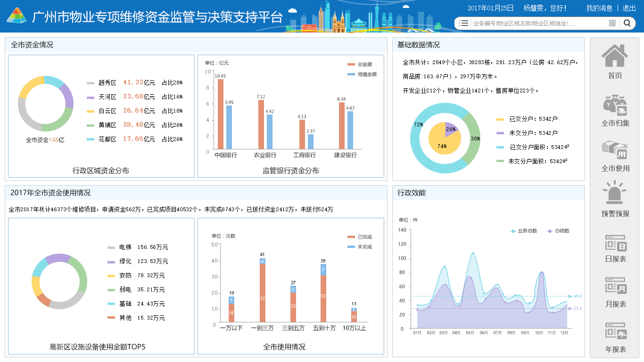Image resolution: width=644 pixels, height=362 pixels.
Task: Click the 全市资金情况 panel title
Action: click(32, 45)
